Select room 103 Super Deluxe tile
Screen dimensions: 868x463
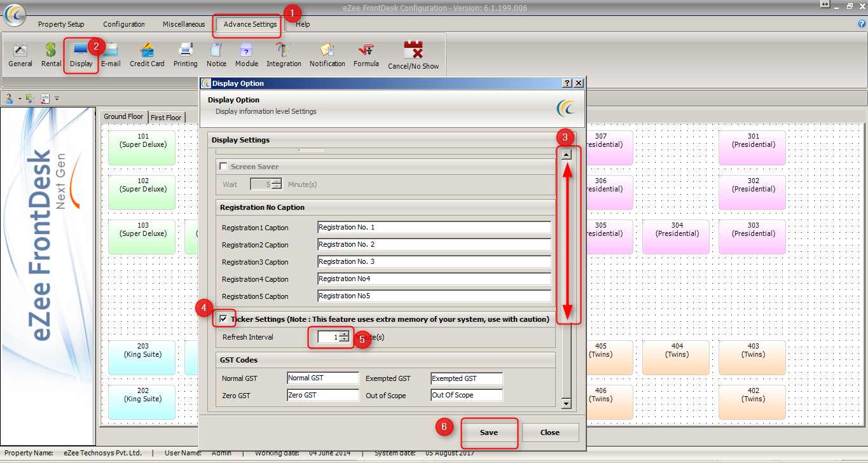coord(142,237)
